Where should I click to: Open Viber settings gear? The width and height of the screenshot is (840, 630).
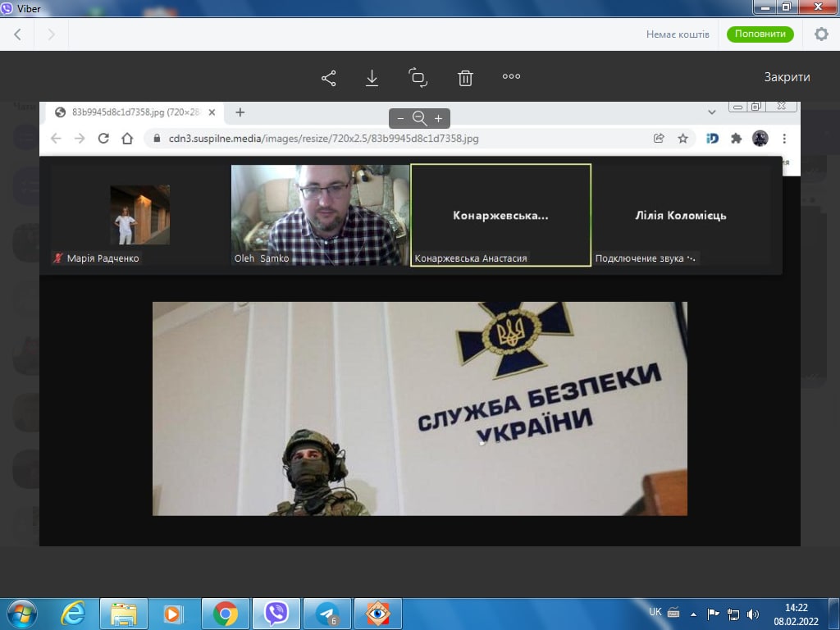pyautogui.click(x=821, y=34)
